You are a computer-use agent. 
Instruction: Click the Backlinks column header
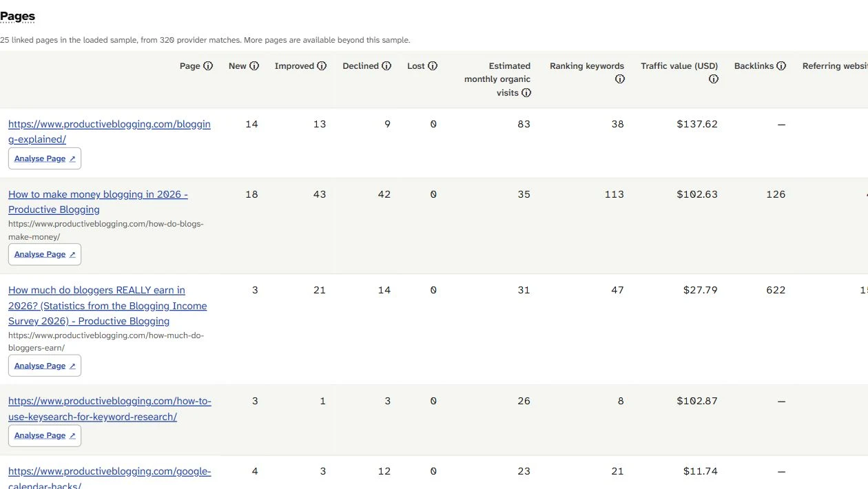[x=754, y=66]
